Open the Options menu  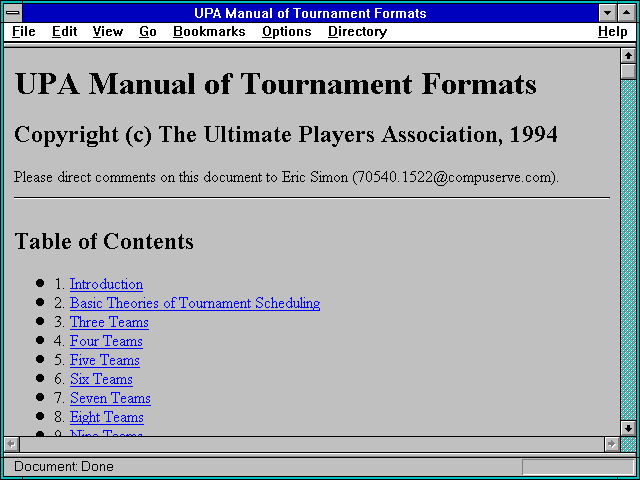tap(287, 31)
